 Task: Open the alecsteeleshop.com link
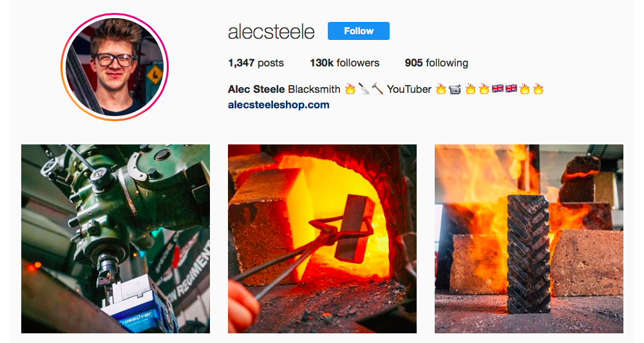[278, 105]
